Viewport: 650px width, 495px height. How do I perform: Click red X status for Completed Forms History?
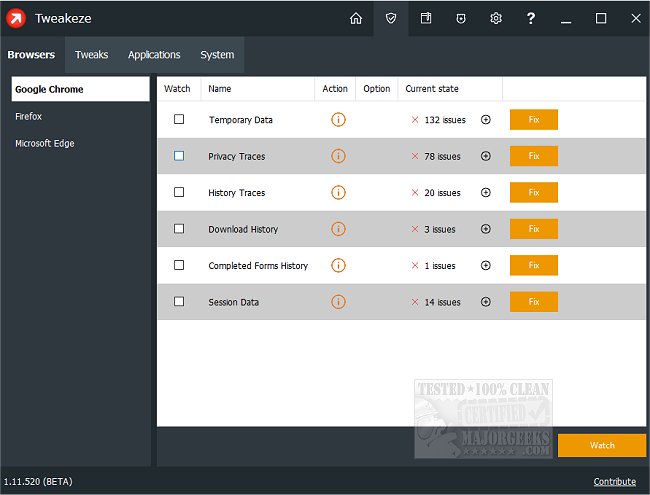(x=415, y=265)
